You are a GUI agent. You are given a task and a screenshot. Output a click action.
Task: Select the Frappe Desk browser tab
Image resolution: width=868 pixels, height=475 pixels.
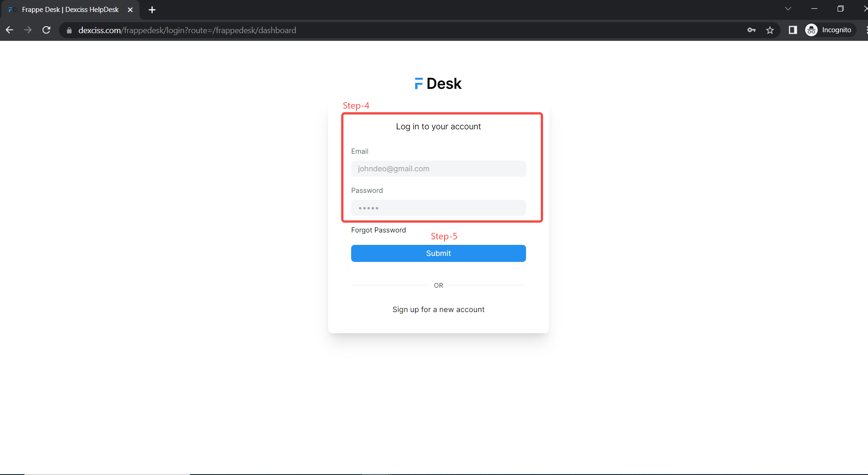(70, 10)
